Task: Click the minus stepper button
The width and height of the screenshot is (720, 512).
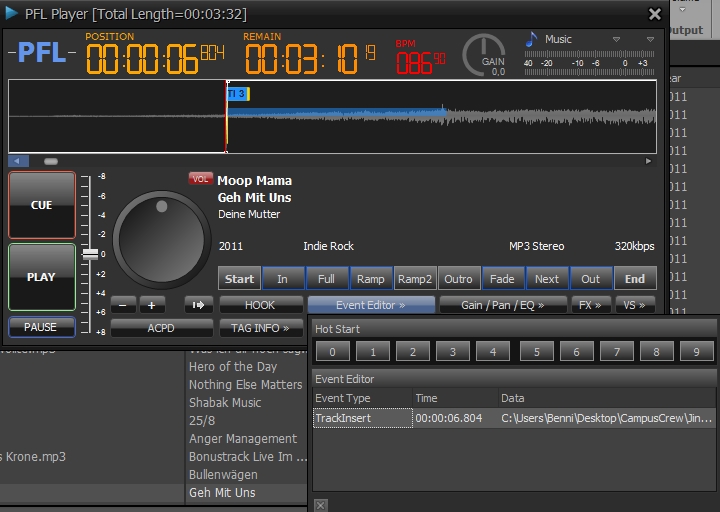Action: pos(123,305)
